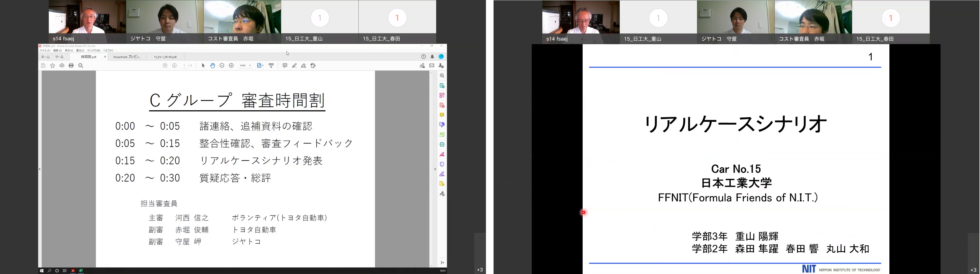Click the zoom out minus icon

coord(222,65)
